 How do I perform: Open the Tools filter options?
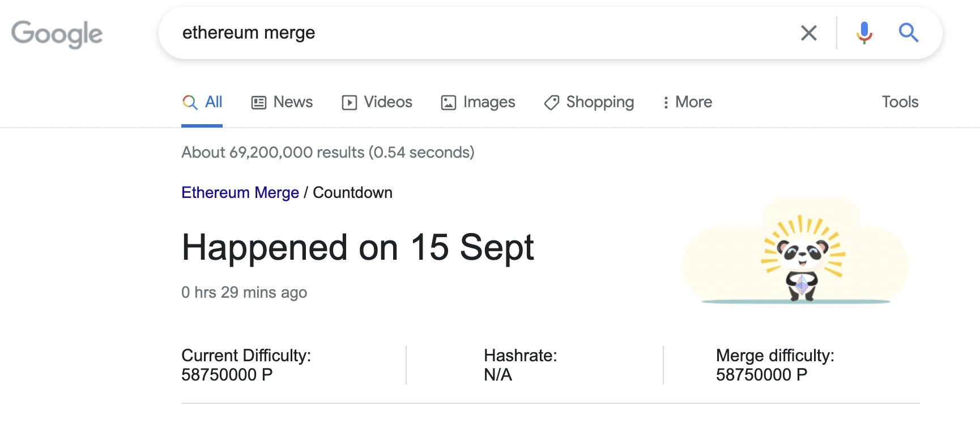pyautogui.click(x=900, y=102)
